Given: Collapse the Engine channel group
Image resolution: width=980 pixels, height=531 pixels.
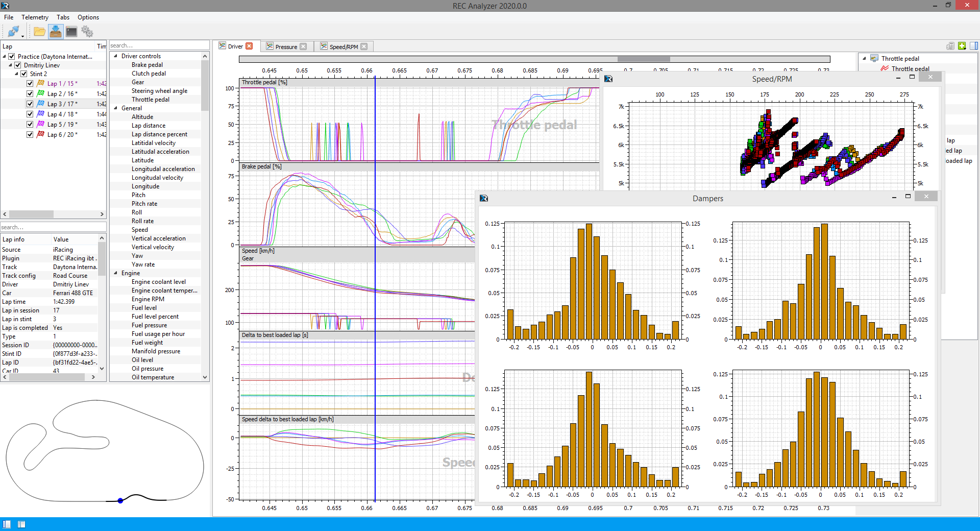Looking at the screenshot, I should [x=115, y=273].
